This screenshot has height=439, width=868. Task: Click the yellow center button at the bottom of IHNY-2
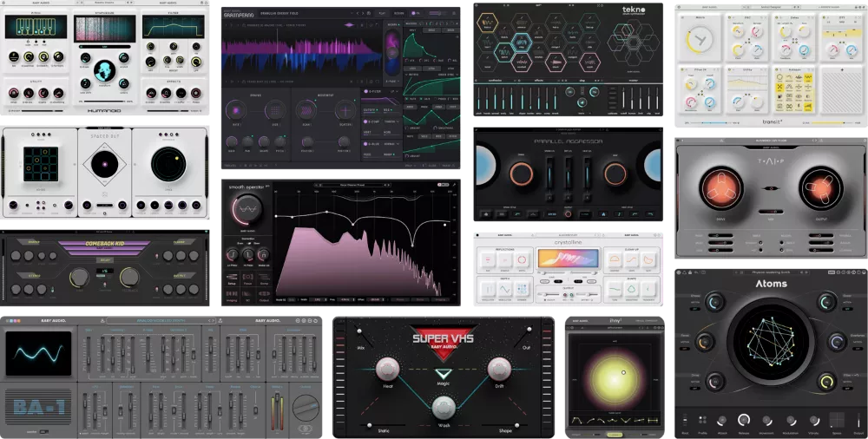tap(615, 435)
